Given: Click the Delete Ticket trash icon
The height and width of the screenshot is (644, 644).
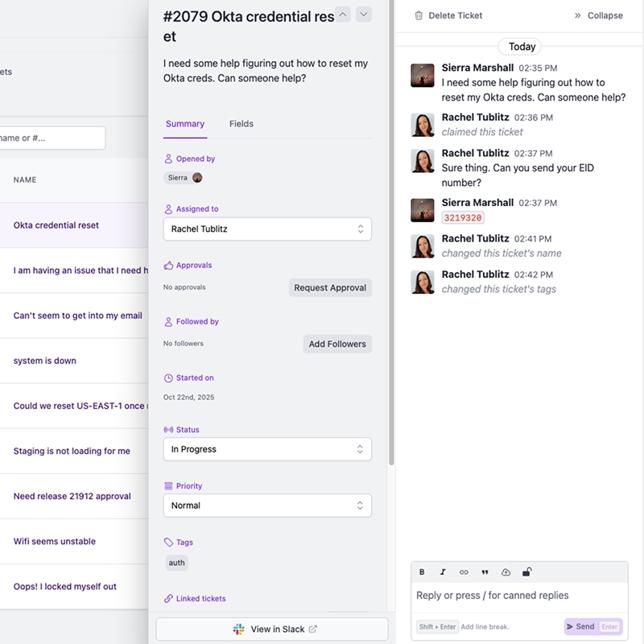Looking at the screenshot, I should [x=419, y=15].
